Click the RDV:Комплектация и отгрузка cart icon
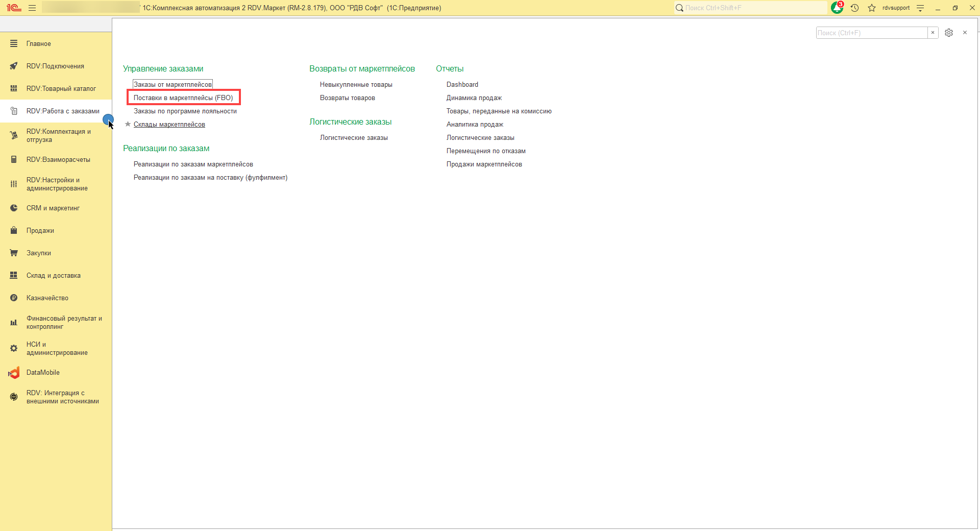 (14, 136)
